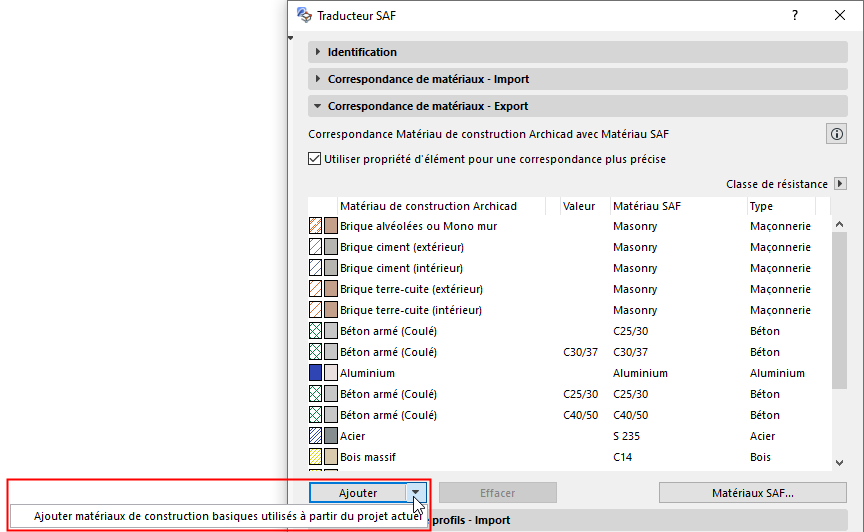Click scrollbar down arrow of materials list
Image resolution: width=864 pixels, height=532 pixels.
click(x=839, y=463)
